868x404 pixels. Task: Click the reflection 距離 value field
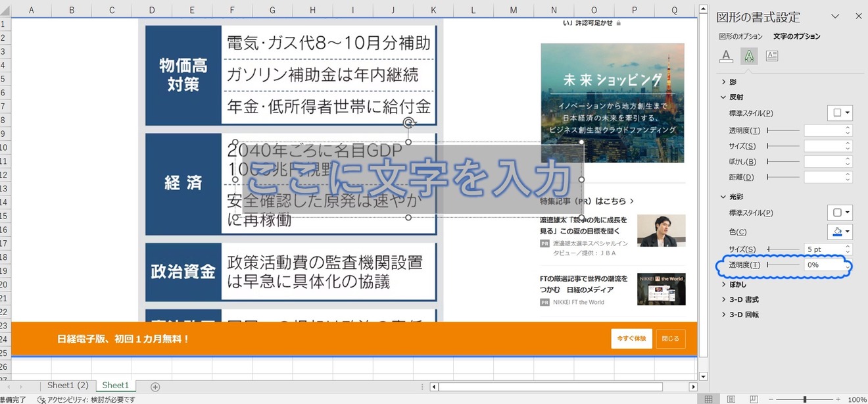click(x=824, y=178)
